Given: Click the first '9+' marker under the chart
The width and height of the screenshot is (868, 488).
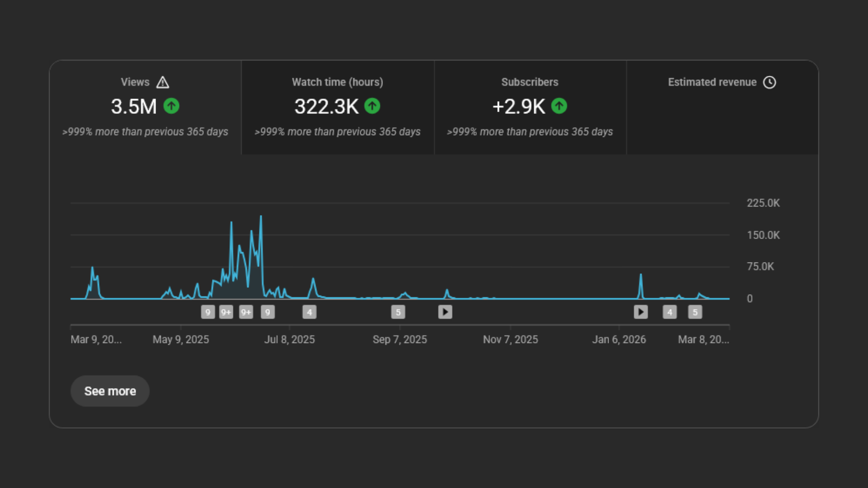Looking at the screenshot, I should (226, 312).
